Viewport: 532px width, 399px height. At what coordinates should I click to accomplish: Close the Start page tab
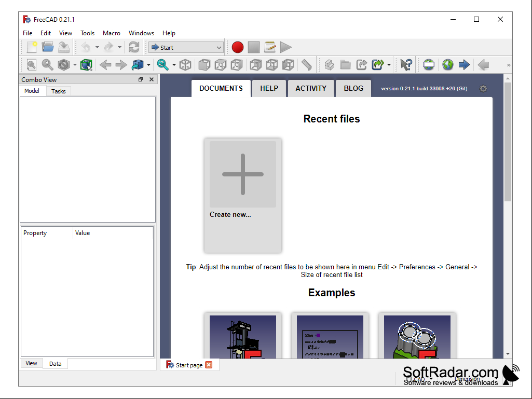(x=209, y=365)
